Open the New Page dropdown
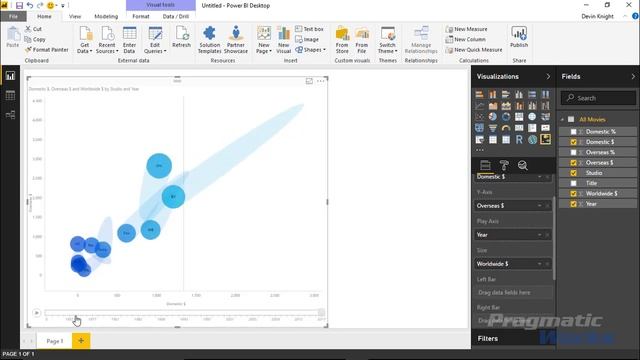Viewport: 640px width, 360px height. coord(264,40)
